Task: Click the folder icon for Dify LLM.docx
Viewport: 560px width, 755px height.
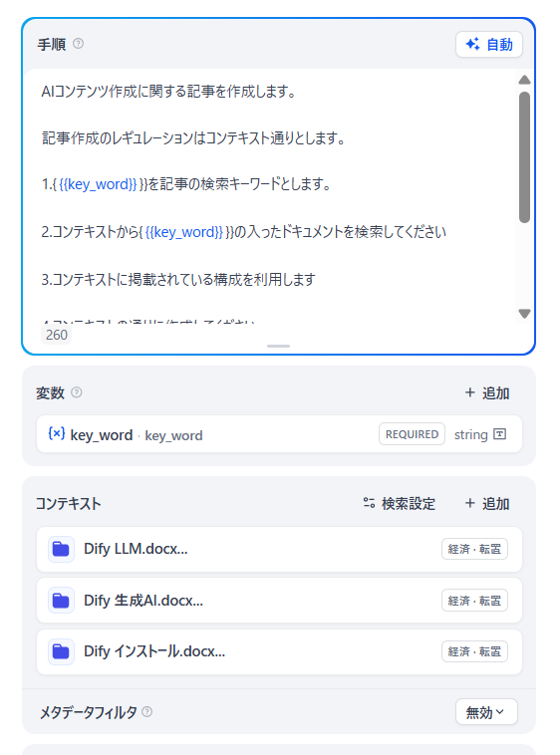Action: point(61,549)
